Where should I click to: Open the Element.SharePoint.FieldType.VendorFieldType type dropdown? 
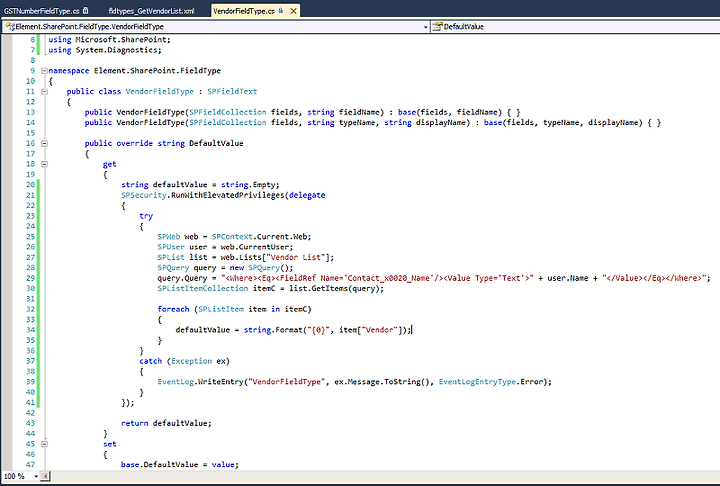point(426,27)
